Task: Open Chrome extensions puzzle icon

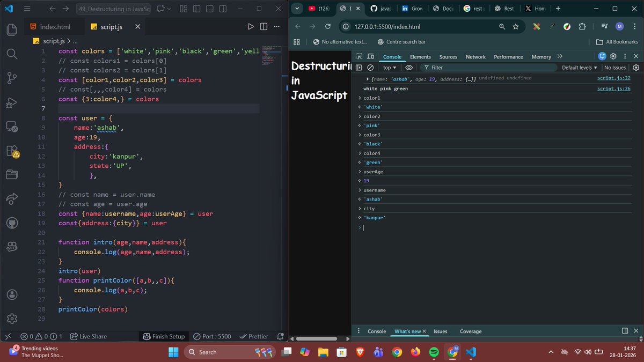Action: [582, 26]
